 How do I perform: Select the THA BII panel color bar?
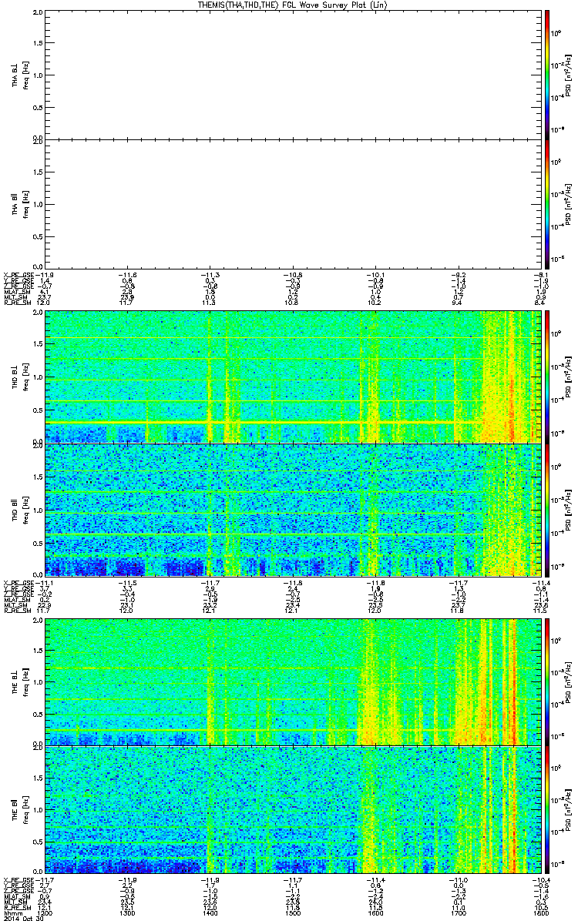click(x=547, y=203)
